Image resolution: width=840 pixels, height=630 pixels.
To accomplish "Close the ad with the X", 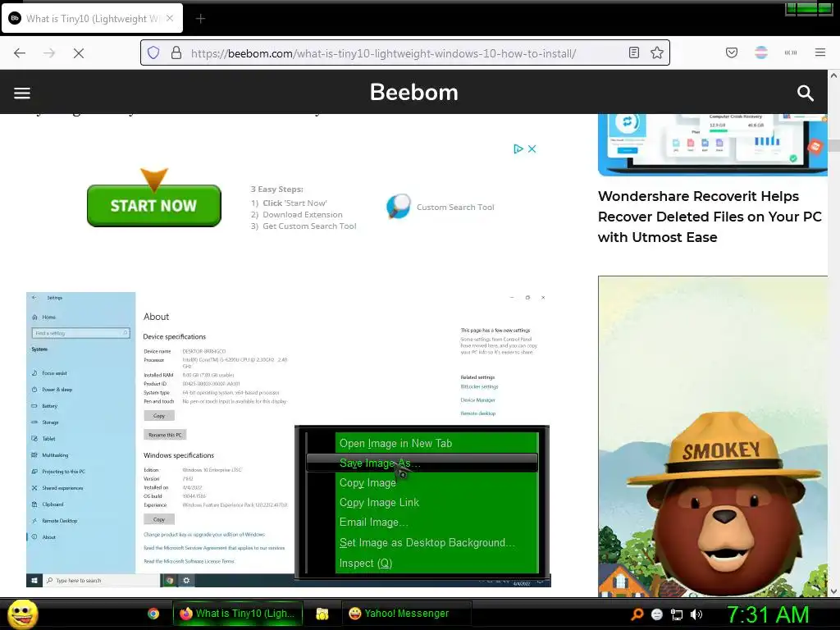I will (532, 149).
